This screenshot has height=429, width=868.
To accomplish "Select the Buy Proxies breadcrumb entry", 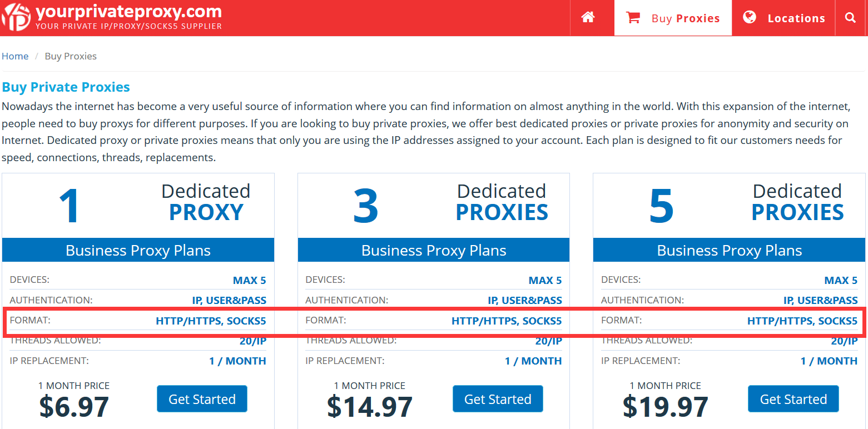I will pos(71,56).
